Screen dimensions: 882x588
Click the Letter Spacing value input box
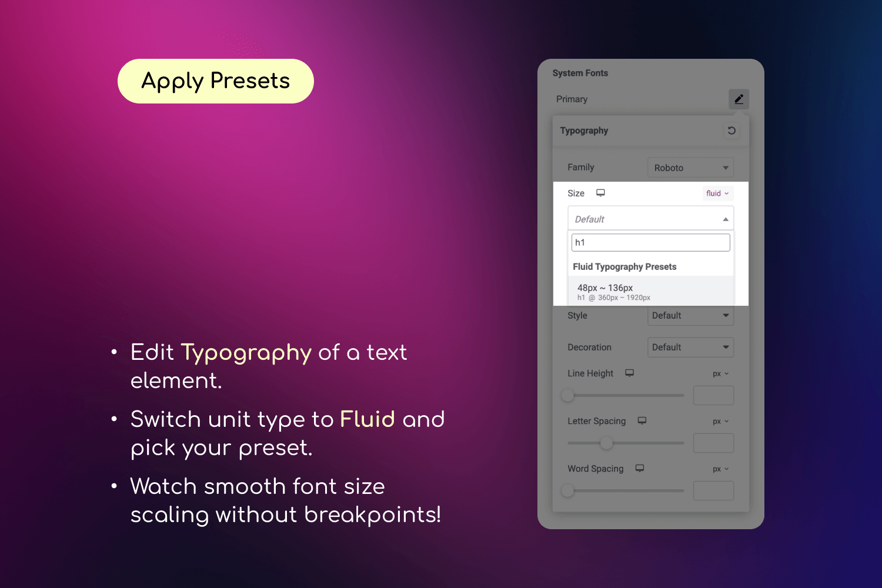coord(713,443)
